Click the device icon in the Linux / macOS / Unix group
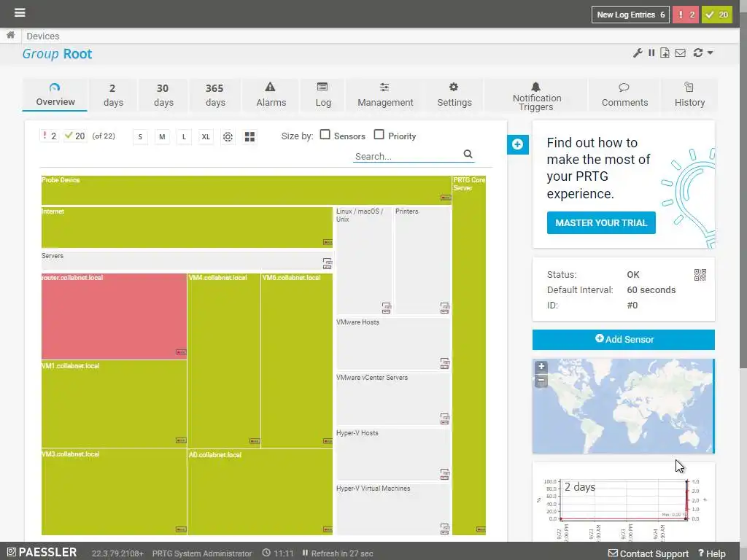Viewport: 747px width, 560px height. coord(387,308)
